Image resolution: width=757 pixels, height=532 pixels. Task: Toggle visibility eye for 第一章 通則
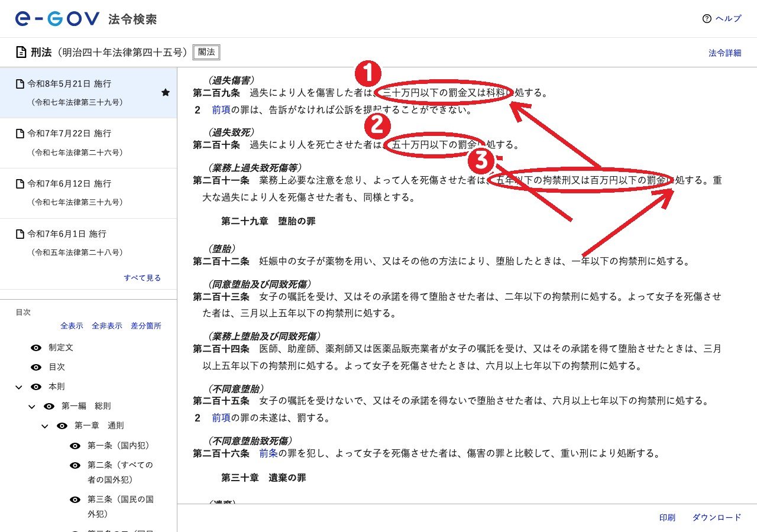pyautogui.click(x=62, y=426)
